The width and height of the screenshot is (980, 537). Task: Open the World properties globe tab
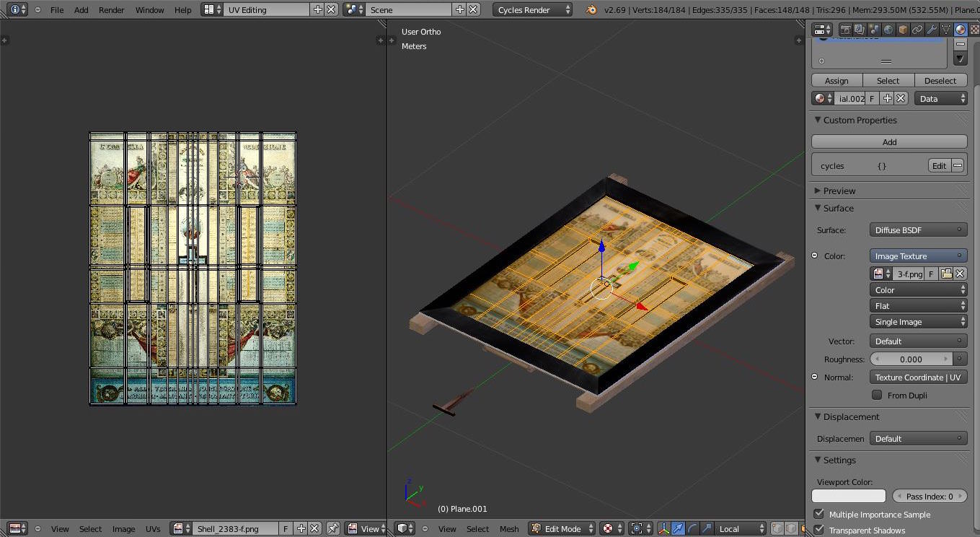[x=888, y=30]
